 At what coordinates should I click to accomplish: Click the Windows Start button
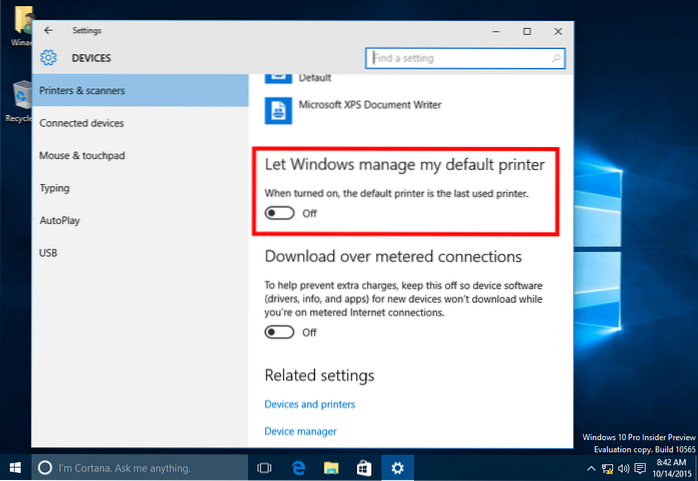(16, 467)
